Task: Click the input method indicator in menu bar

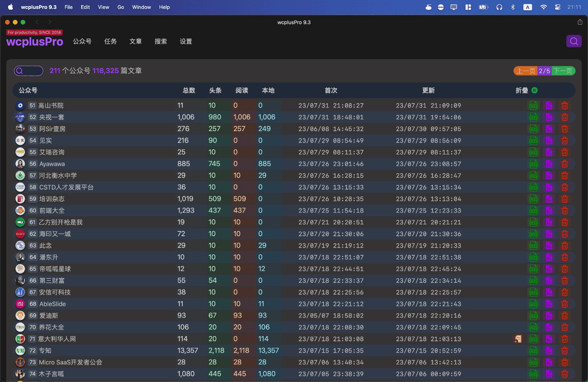Action: pos(528,7)
